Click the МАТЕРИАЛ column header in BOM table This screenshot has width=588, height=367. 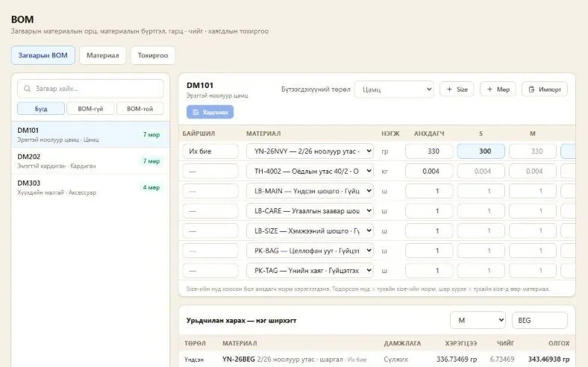pos(263,134)
